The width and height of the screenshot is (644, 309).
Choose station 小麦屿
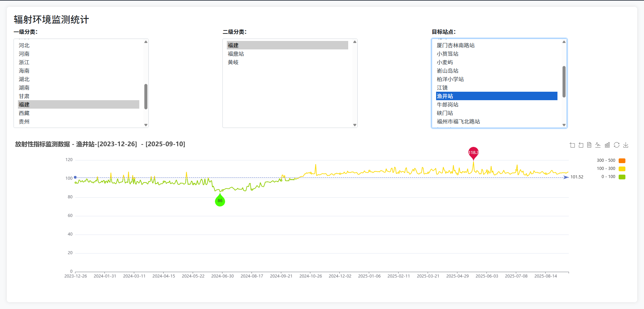point(497,62)
